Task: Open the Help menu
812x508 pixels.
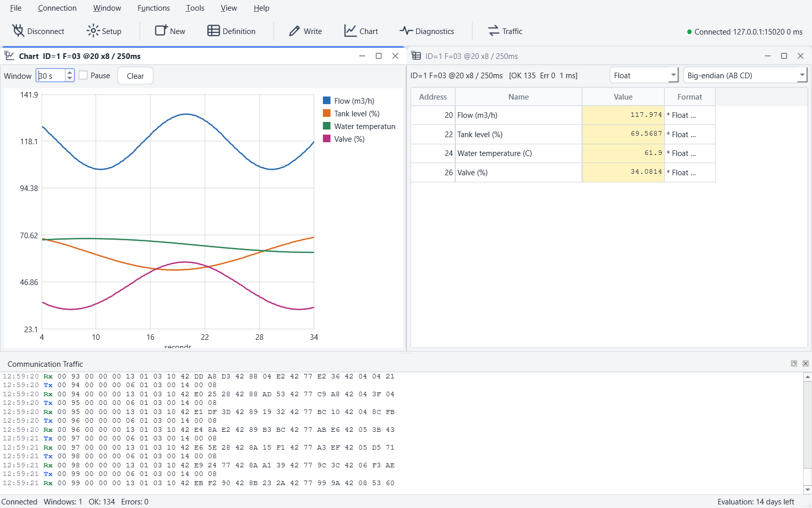Action: [261, 8]
